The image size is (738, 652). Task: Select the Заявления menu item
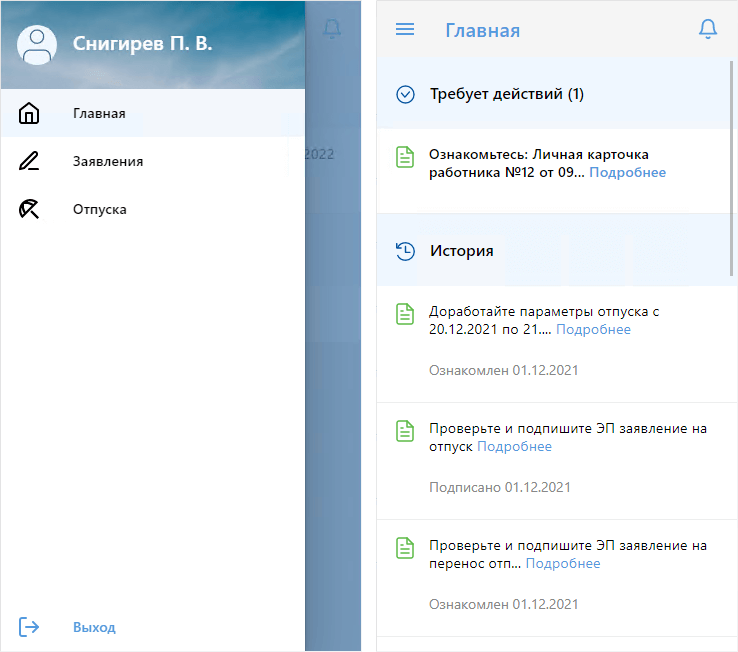[153, 161]
